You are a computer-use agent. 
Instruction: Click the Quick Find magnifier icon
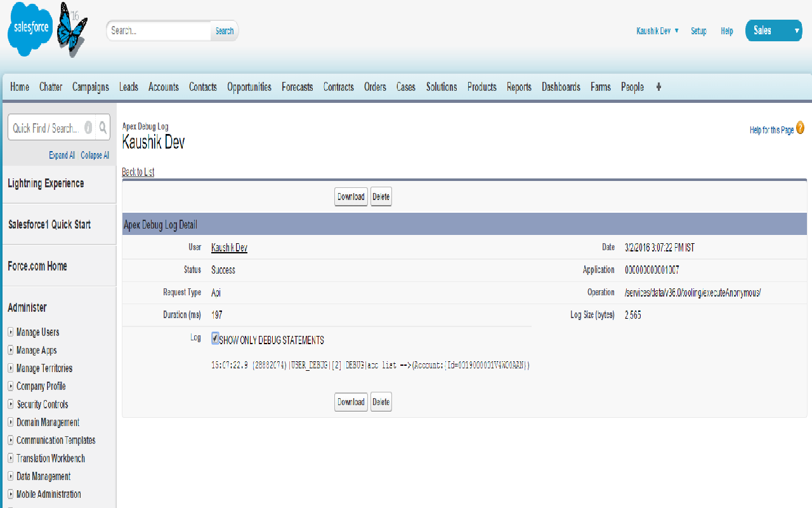103,128
